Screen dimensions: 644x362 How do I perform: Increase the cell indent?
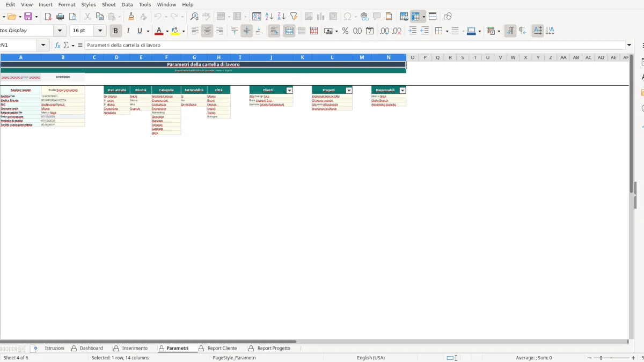[x=412, y=31]
